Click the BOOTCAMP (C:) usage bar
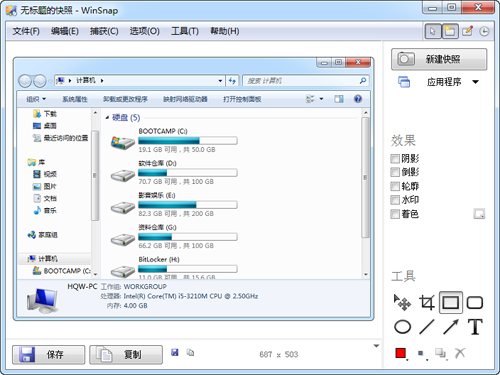Screen dimensions: 500x375 (x=188, y=141)
